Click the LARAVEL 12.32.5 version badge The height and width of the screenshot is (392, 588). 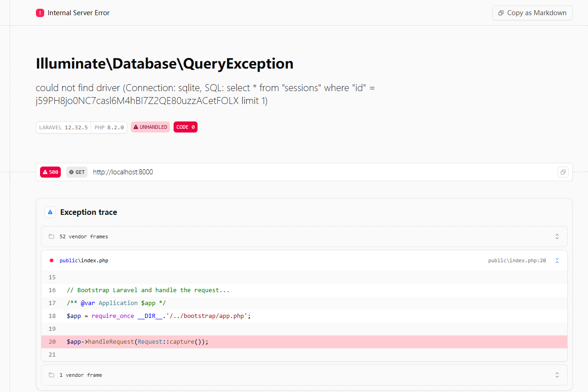pos(64,127)
